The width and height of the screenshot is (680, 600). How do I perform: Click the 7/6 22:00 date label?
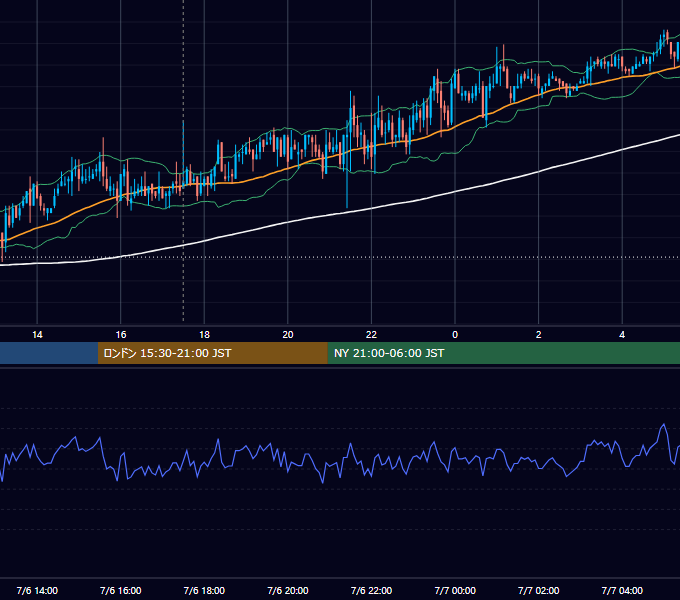click(x=371, y=590)
